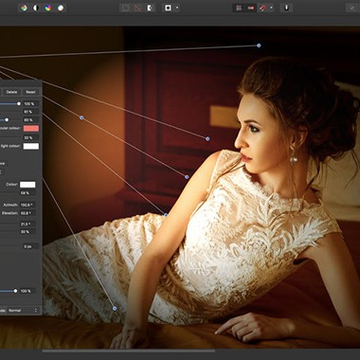
Task: Click the Select All toolbar icon
Action: click(126, 8)
